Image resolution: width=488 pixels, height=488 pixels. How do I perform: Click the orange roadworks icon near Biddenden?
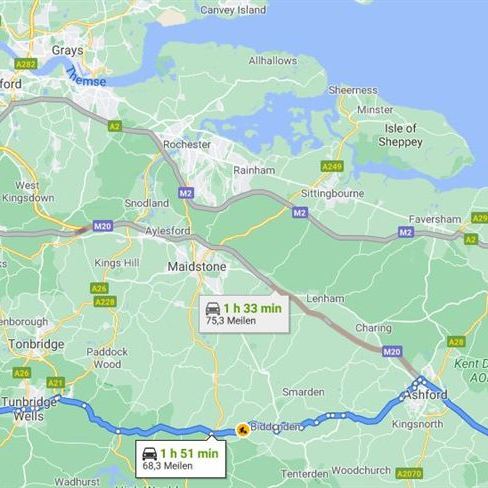243,430
